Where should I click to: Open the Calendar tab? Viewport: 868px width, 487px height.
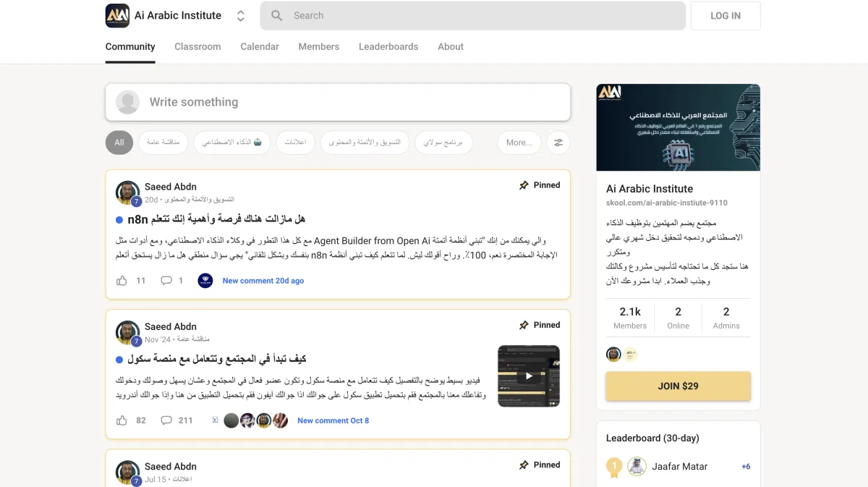point(260,46)
